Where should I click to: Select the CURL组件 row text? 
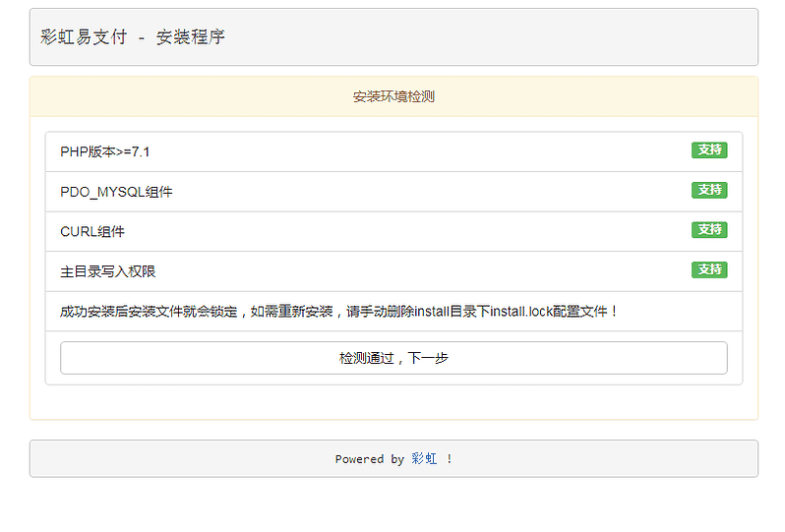click(x=92, y=232)
